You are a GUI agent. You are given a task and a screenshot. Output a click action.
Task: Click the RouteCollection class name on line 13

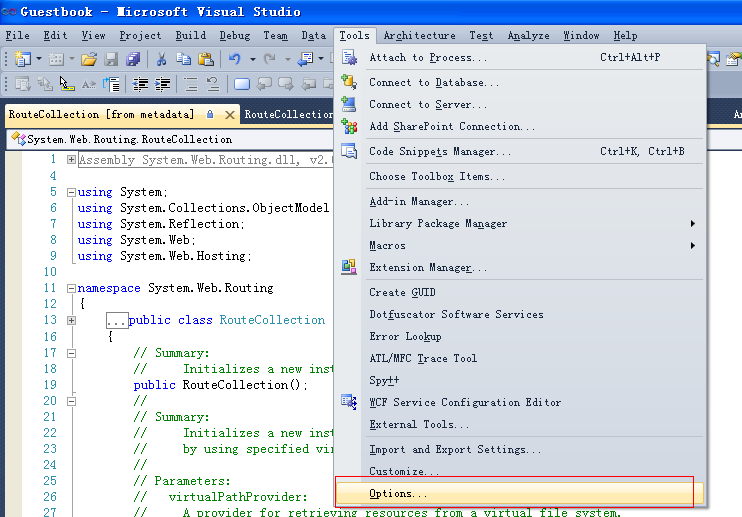(272, 320)
